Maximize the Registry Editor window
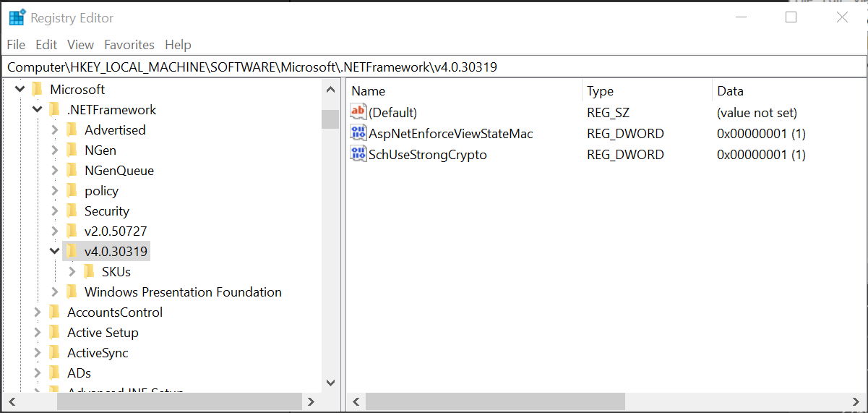 tap(791, 17)
